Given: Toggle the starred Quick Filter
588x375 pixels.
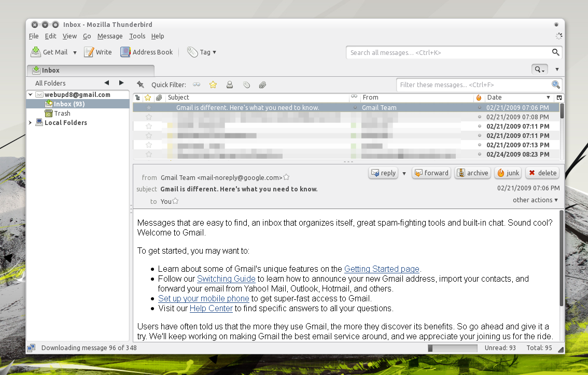Looking at the screenshot, I should pos(213,85).
